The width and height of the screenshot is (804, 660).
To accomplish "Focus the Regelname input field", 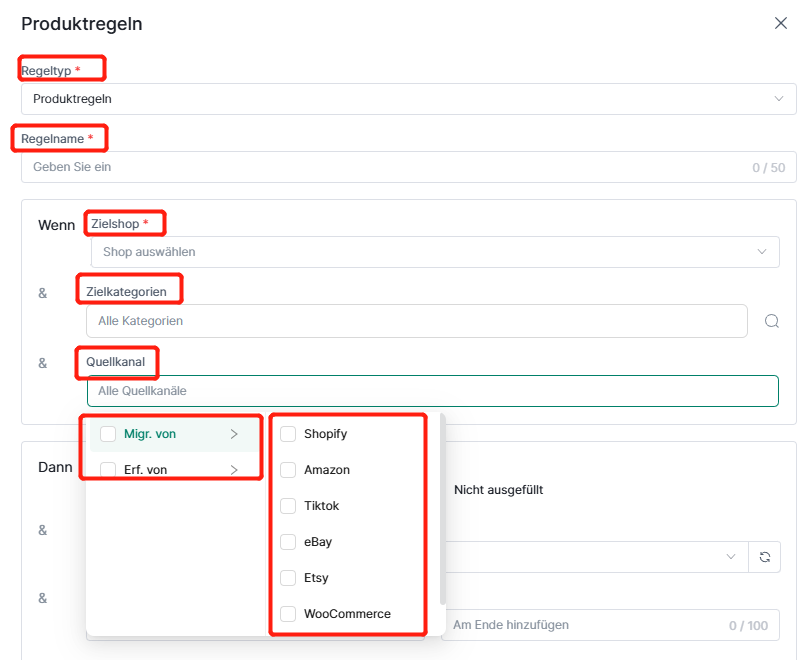I will point(409,167).
